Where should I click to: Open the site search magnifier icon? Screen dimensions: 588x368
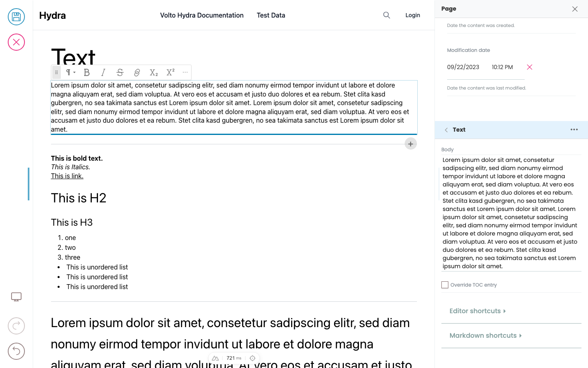tap(387, 15)
